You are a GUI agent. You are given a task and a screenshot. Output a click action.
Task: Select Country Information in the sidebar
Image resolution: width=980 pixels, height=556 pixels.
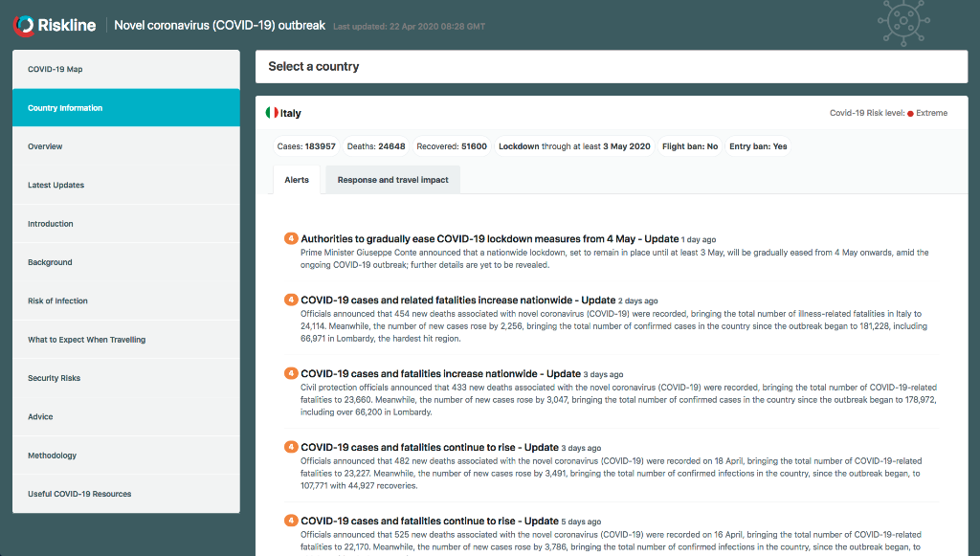(125, 108)
